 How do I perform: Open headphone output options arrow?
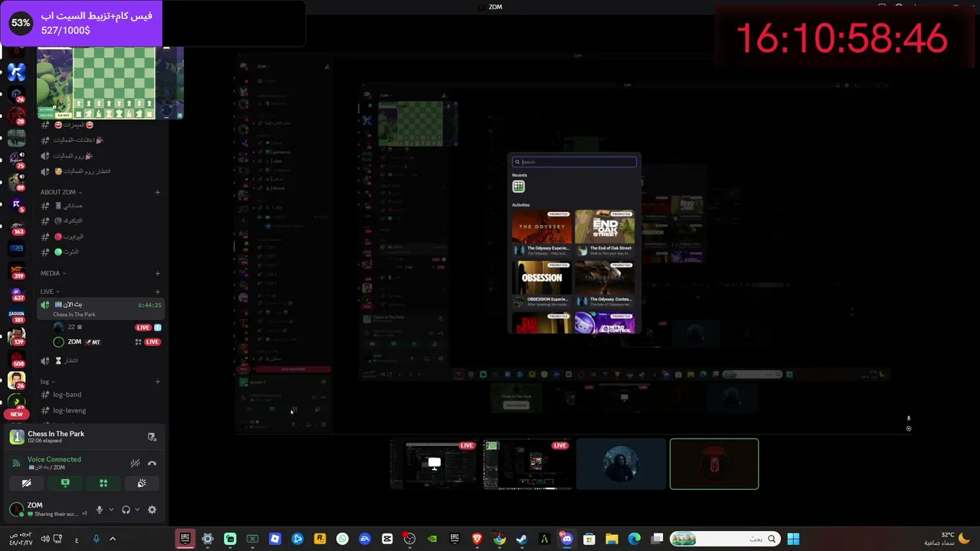tap(137, 510)
